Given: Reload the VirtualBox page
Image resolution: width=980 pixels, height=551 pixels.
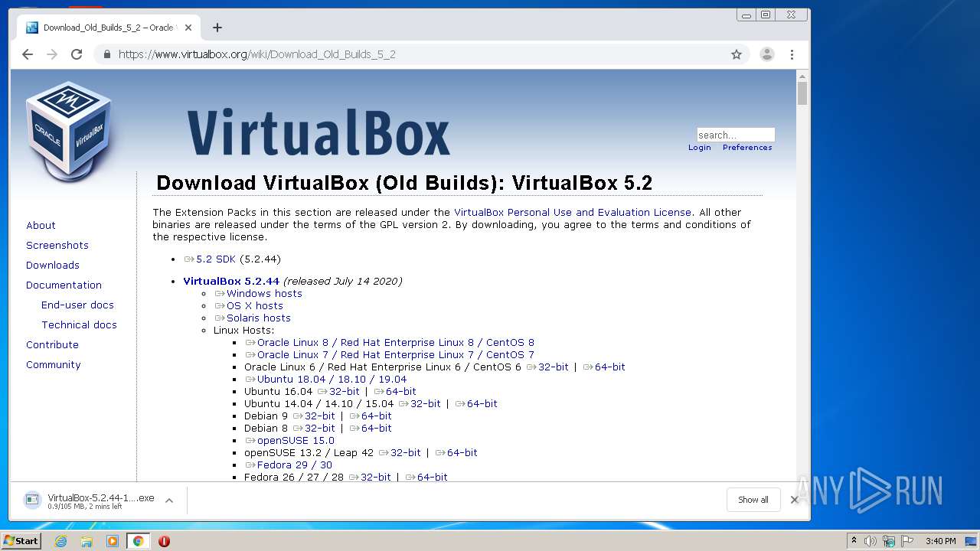Looking at the screenshot, I should pos(77,54).
